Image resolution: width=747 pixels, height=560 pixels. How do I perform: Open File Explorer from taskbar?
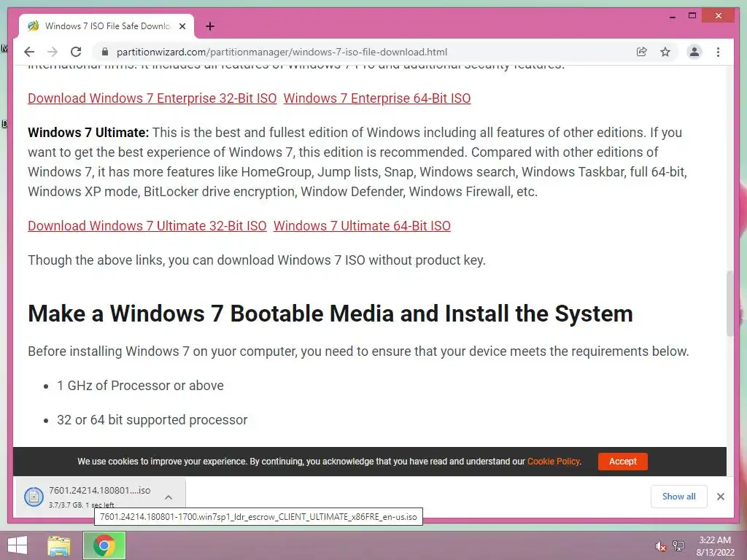pos(59,545)
